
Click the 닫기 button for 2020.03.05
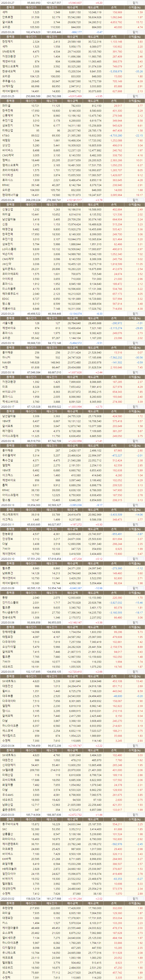point(135,671)
